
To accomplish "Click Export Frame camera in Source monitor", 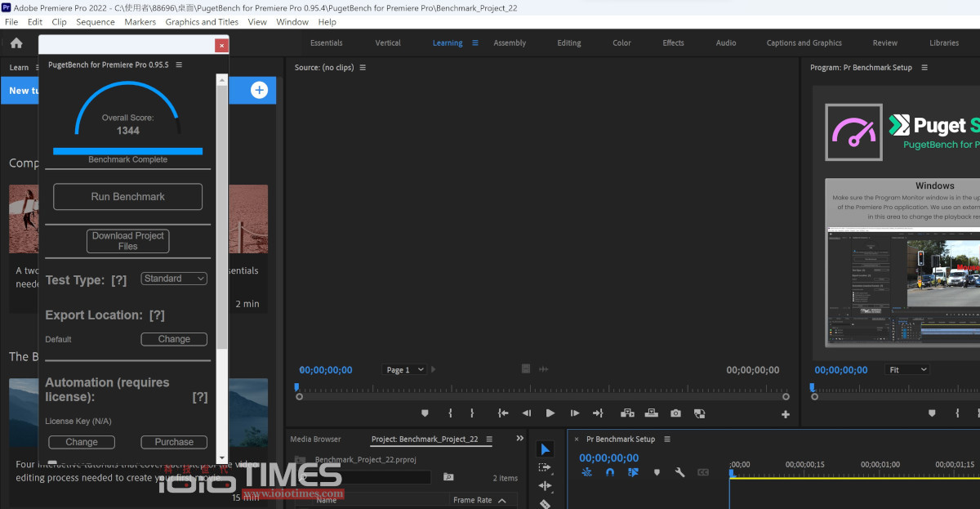I will 675,413.
